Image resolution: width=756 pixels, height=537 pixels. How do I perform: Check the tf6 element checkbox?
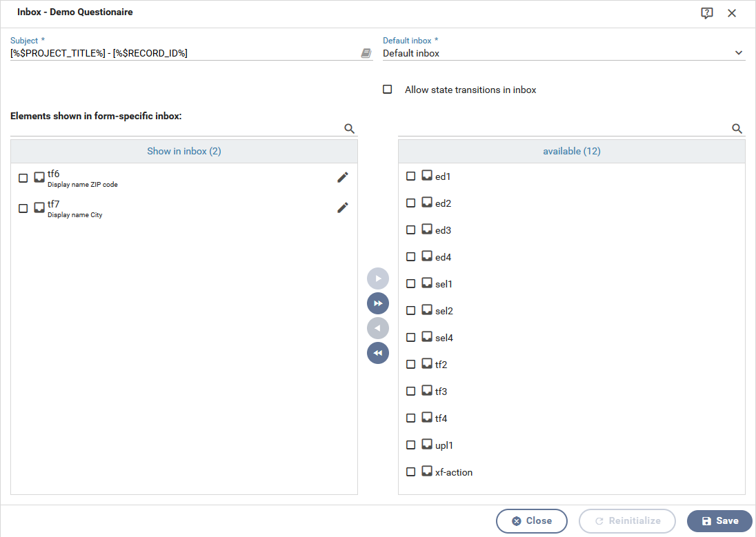23,178
